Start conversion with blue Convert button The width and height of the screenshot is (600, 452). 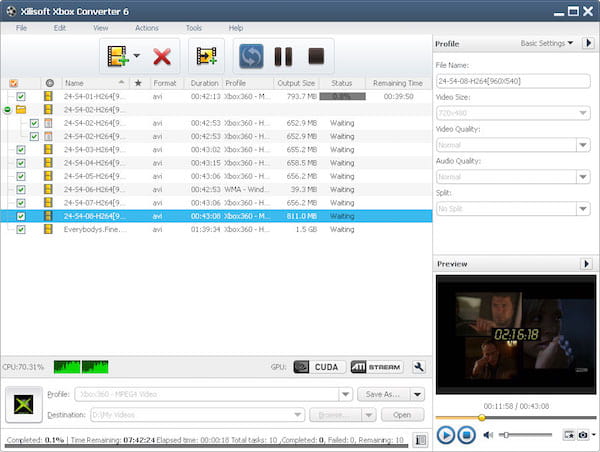251,56
